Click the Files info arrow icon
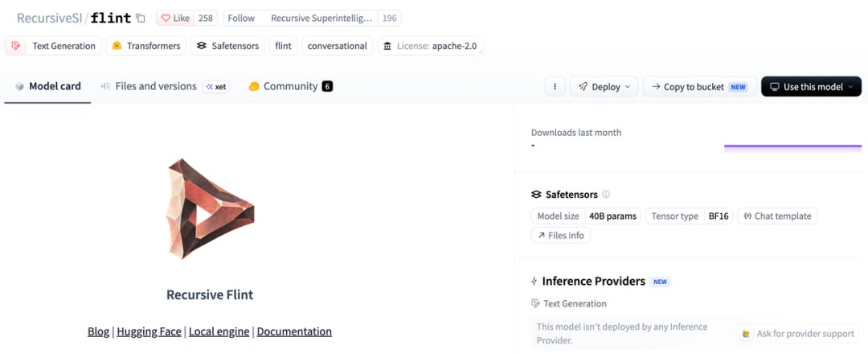Image resolution: width=868 pixels, height=354 pixels. point(542,236)
